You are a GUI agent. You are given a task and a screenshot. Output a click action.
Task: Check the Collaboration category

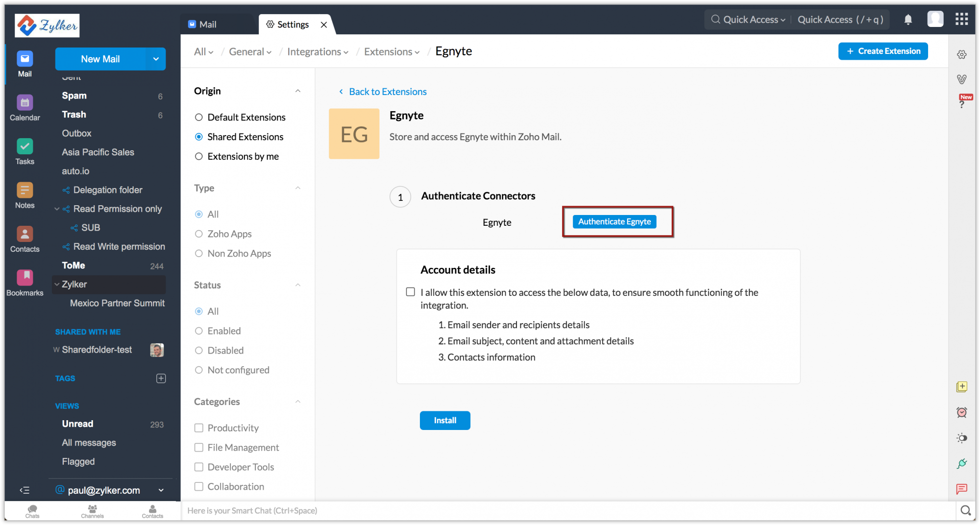199,486
